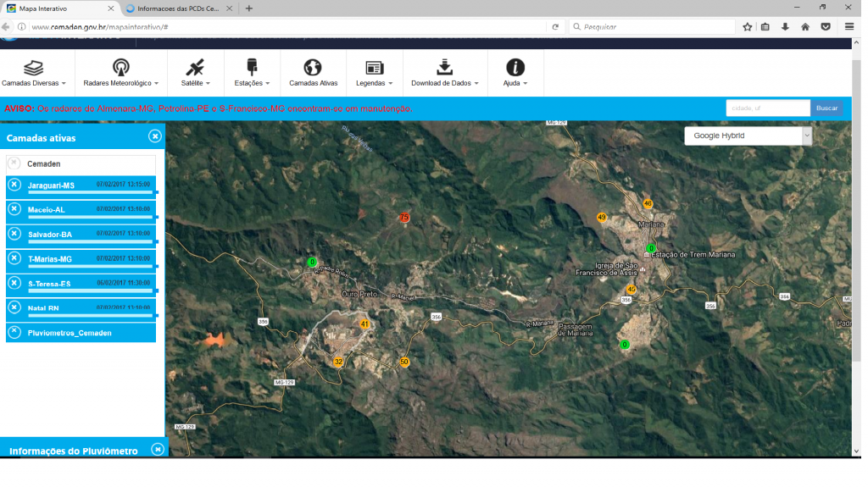Image resolution: width=868 pixels, height=487 pixels.
Task: Expand the Download de Dados dropdown arrow
Action: (476, 84)
